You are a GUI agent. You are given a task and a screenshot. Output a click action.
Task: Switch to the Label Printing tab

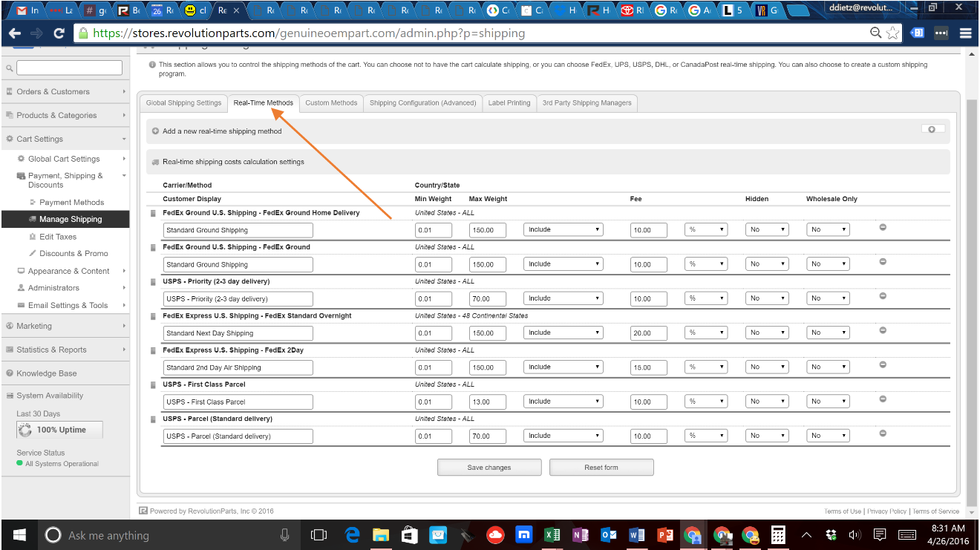click(509, 103)
